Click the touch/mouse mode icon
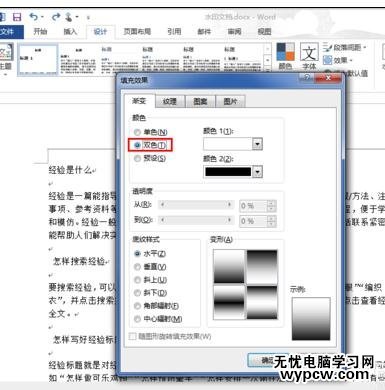Image resolution: width=385 pixels, height=390 pixels. pyautogui.click(x=69, y=17)
